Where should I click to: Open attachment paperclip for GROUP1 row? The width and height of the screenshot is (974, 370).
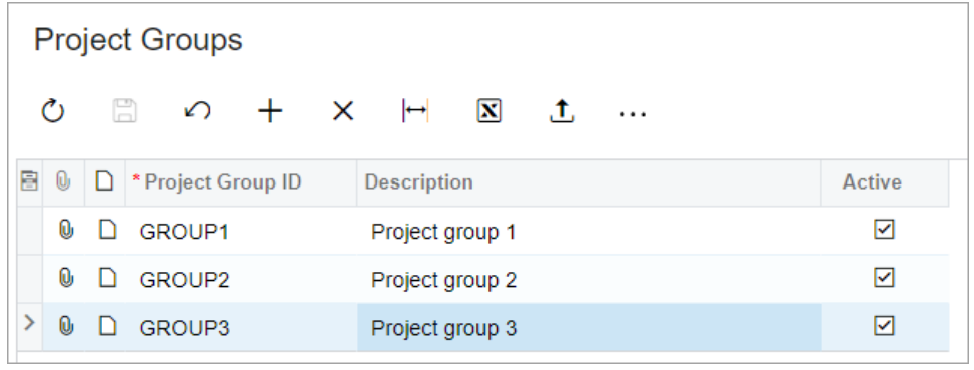65,231
